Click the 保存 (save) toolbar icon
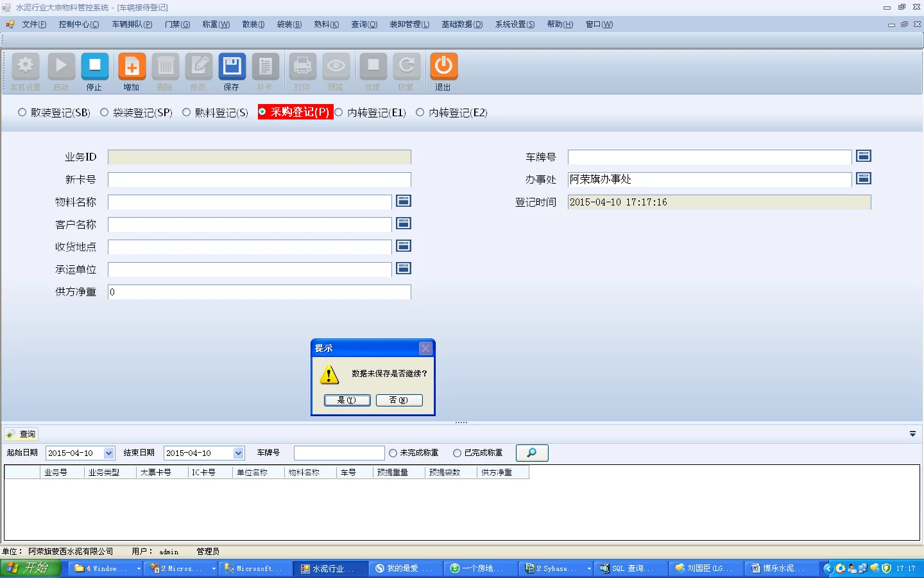This screenshot has height=578, width=924. click(x=232, y=66)
